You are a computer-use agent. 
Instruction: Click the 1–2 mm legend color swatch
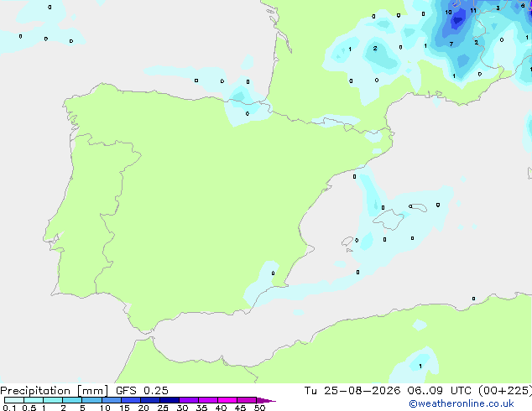point(53,400)
